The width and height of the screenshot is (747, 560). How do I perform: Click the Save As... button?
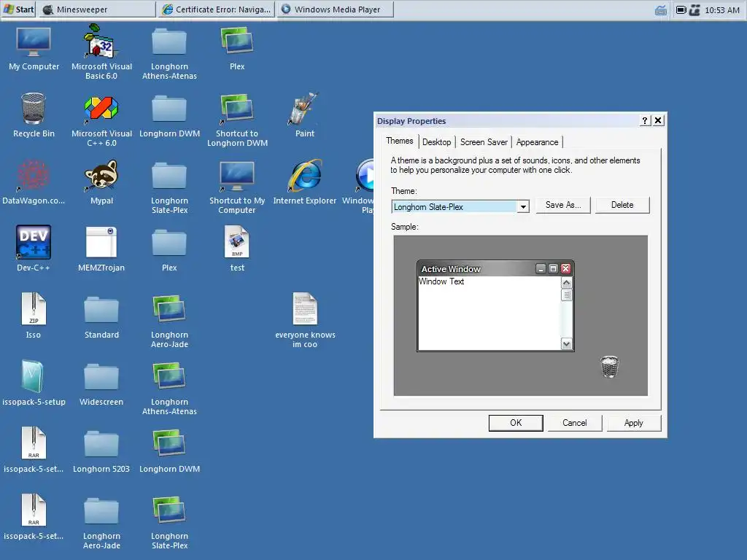pos(563,205)
